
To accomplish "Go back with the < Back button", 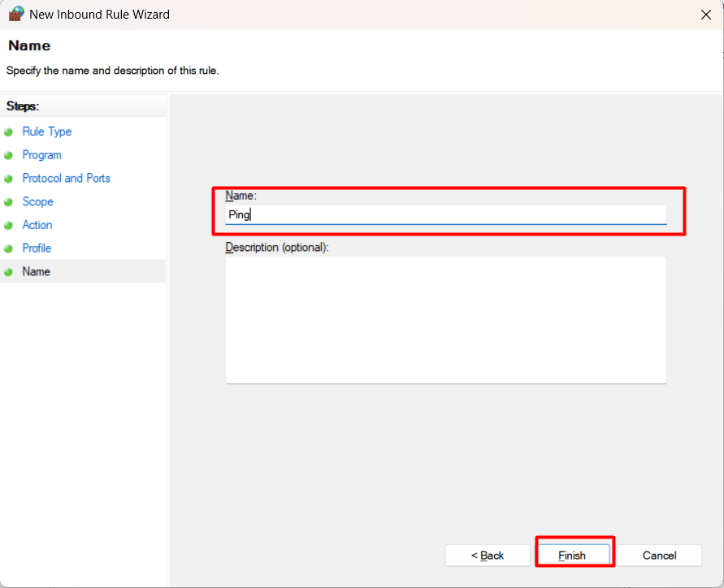I will (x=488, y=556).
